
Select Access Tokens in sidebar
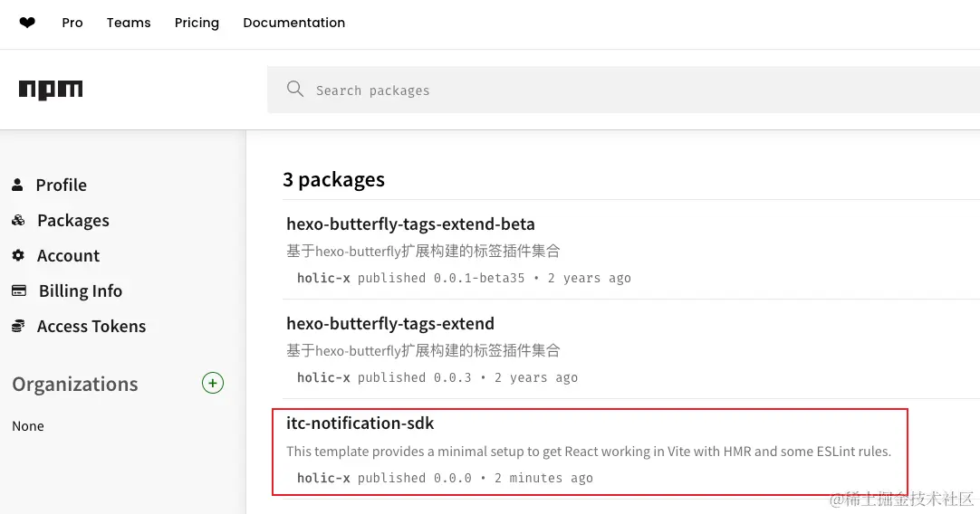point(91,326)
